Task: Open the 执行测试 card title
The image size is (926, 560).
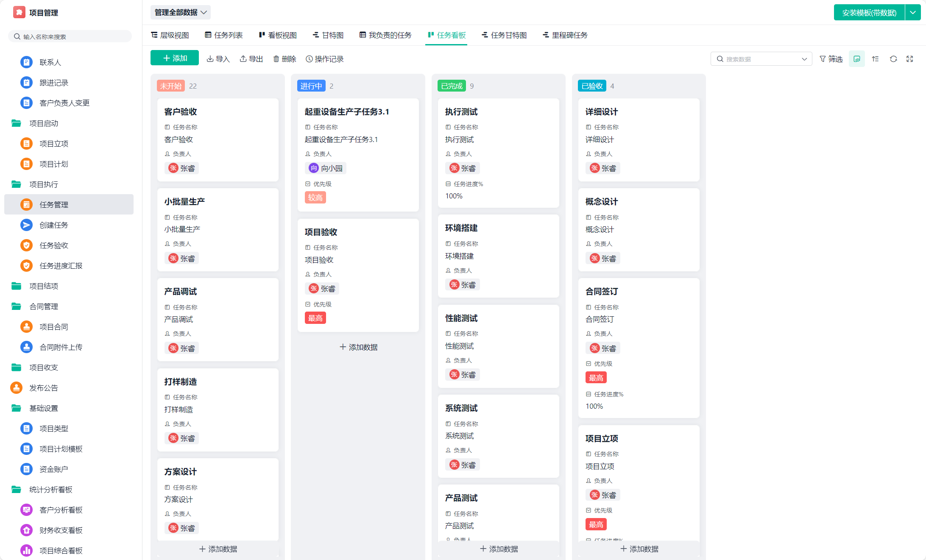Action: (x=461, y=112)
